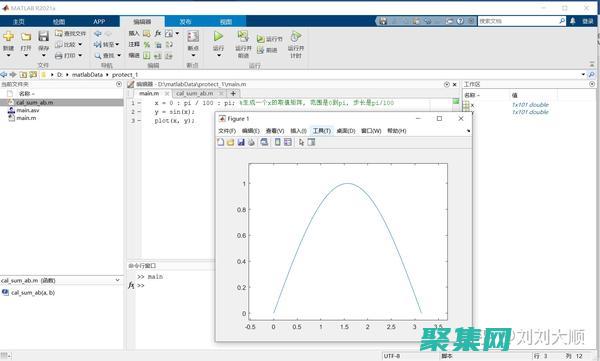The image size is (600, 361).
Task: Click the Go To (转至) button
Action: 106,44
